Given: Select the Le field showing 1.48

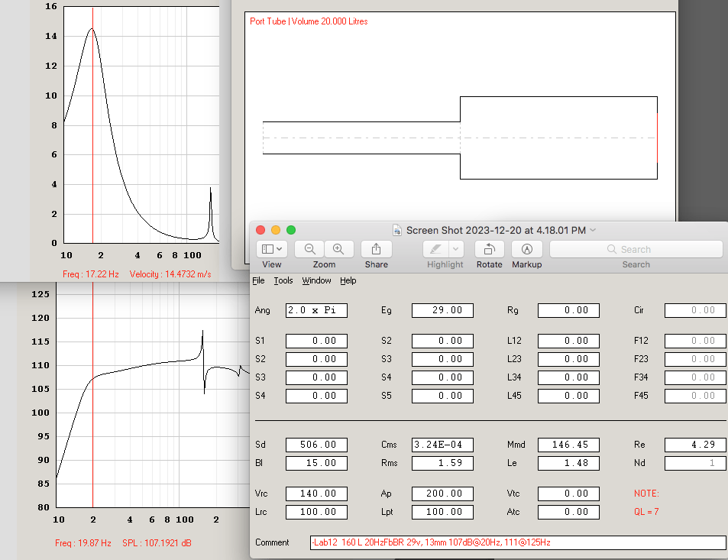Looking at the screenshot, I should click(x=569, y=464).
